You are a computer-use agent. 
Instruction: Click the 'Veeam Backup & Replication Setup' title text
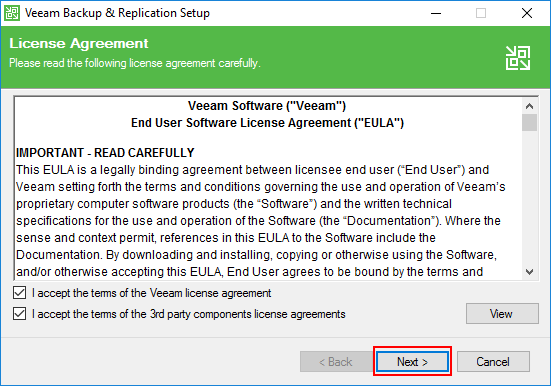117,13
